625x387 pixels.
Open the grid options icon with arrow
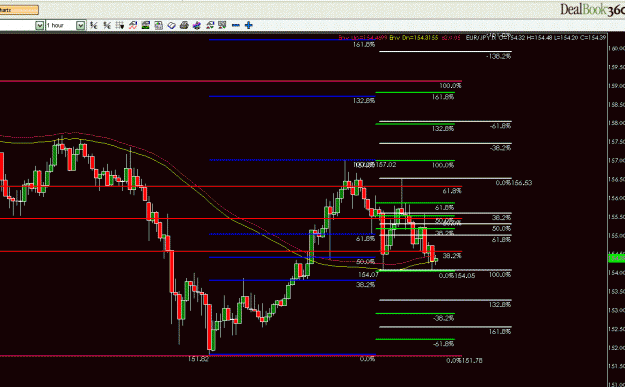point(120,25)
